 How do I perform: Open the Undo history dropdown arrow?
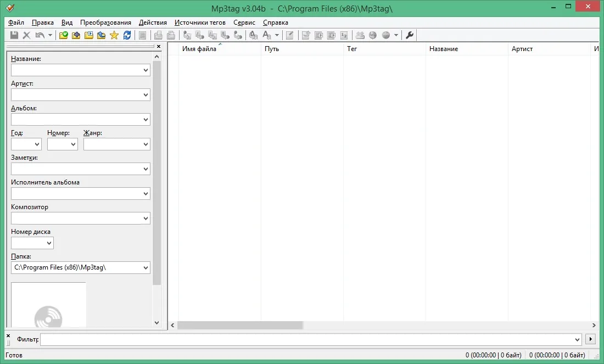50,35
